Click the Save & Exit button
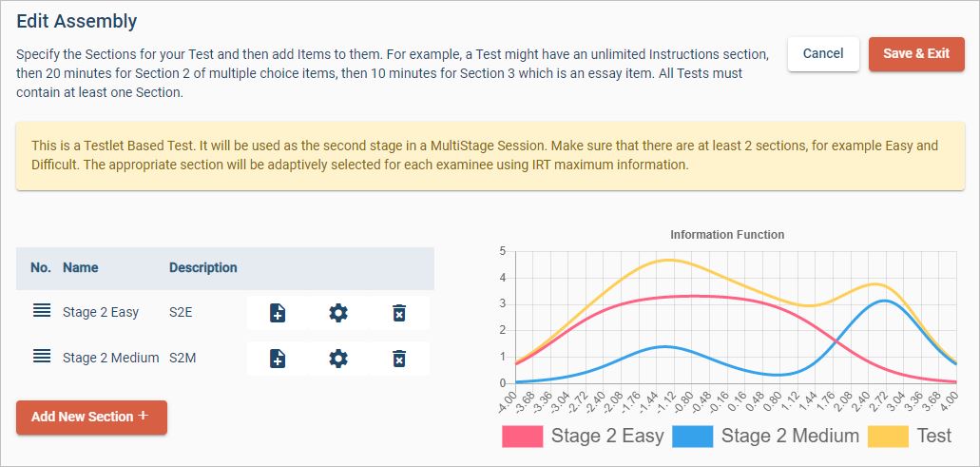This screenshot has width=980, height=467. [x=915, y=54]
